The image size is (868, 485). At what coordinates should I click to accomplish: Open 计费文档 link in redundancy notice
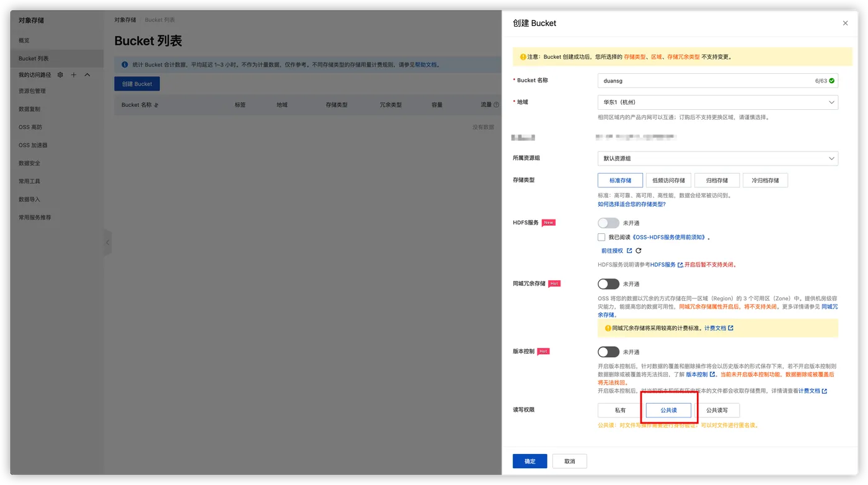click(715, 328)
